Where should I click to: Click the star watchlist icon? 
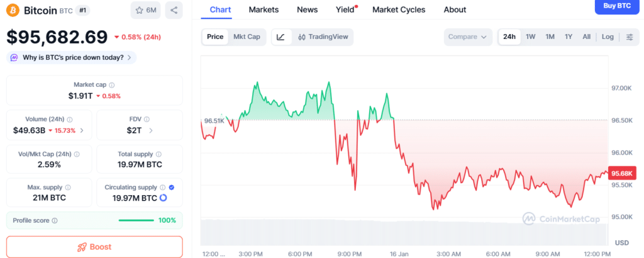pos(140,10)
